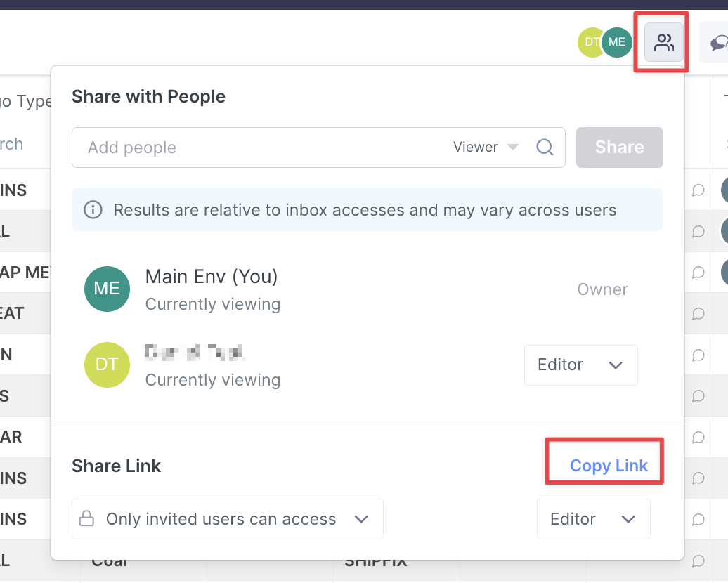Focus the Add people input field

pos(260,148)
